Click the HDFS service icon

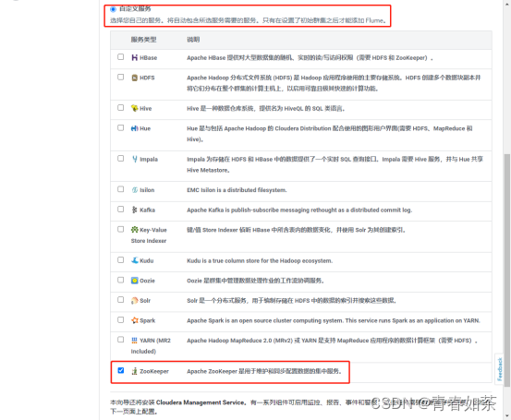coord(134,78)
